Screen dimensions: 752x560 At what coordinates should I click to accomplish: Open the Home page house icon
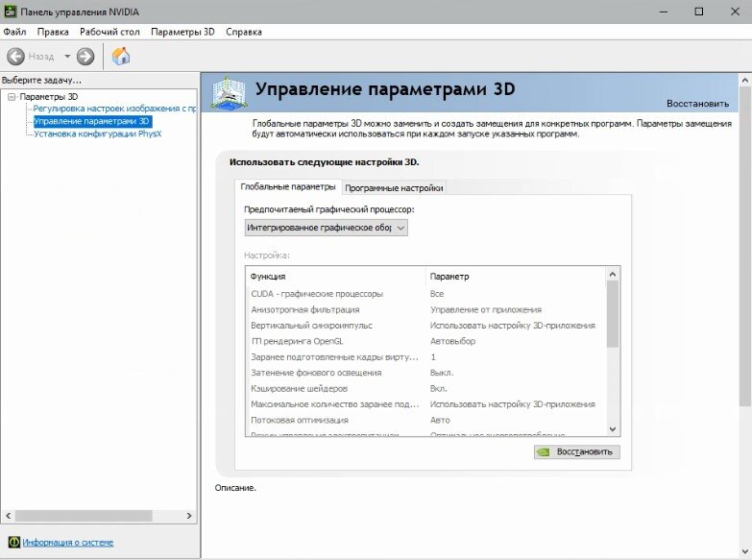tap(121, 56)
